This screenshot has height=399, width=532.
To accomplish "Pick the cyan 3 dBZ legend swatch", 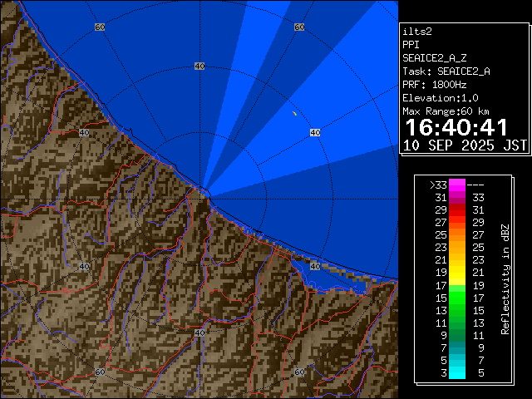I will (457, 373).
